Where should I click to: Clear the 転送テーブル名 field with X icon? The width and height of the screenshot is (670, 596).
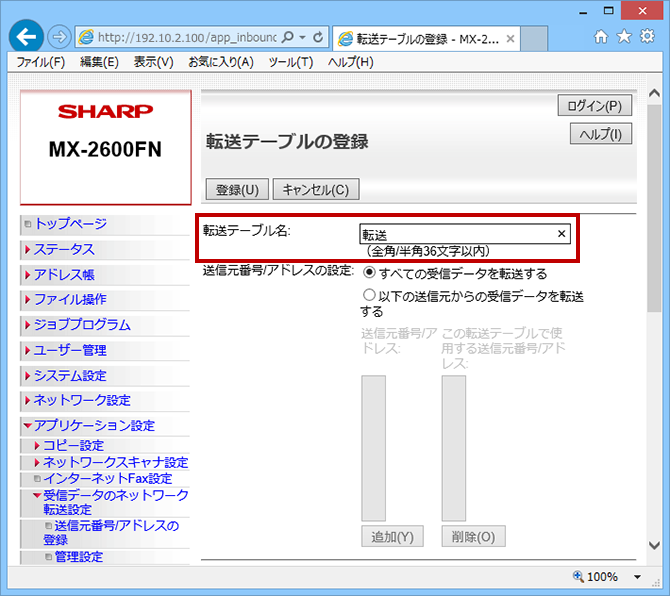click(x=561, y=233)
